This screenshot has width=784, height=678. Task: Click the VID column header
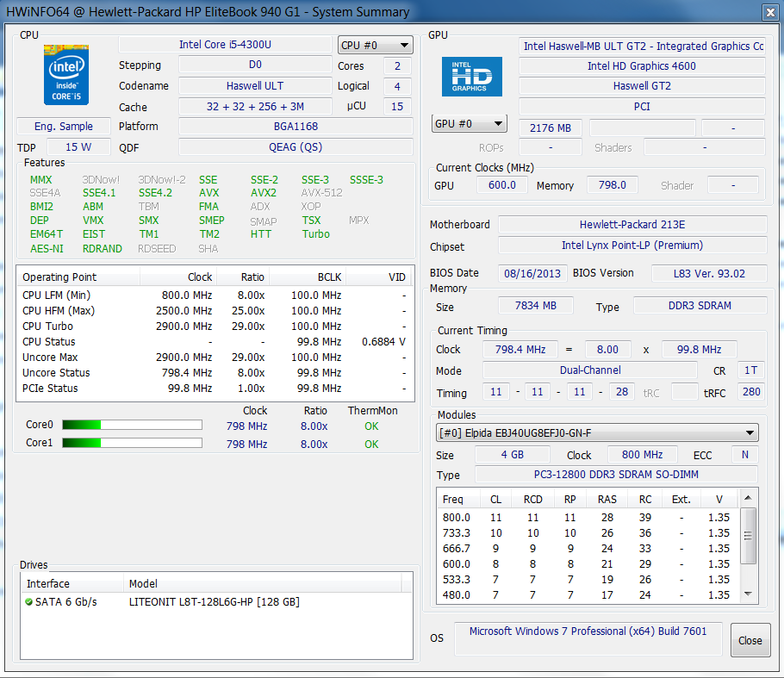tap(379, 277)
